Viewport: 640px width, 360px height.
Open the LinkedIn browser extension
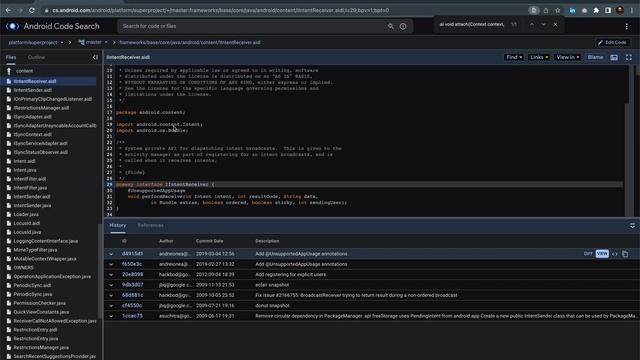pos(572,11)
